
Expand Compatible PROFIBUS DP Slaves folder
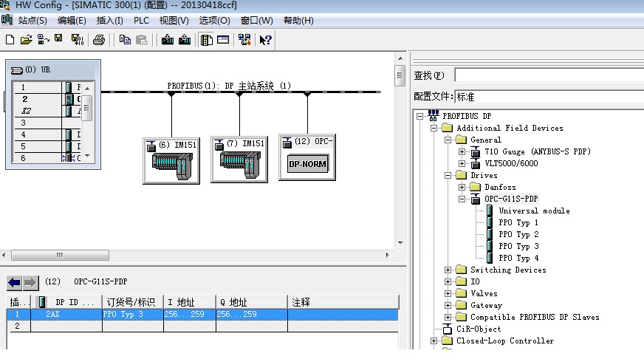tap(448, 317)
